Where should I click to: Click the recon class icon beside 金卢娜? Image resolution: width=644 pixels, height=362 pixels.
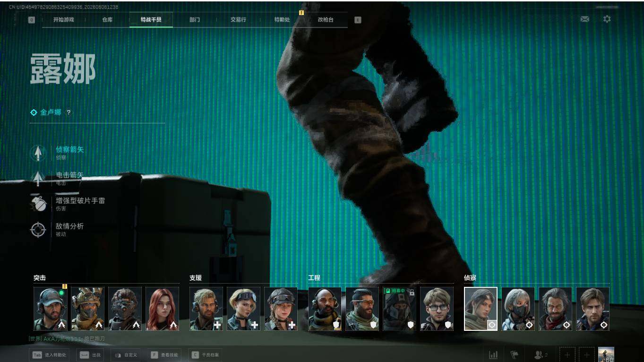(34, 112)
